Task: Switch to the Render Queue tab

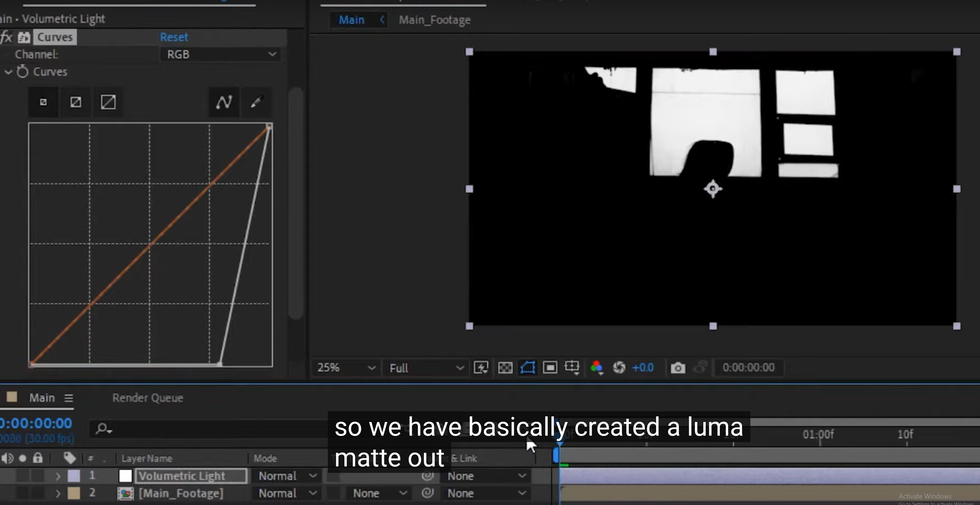Action: point(148,397)
